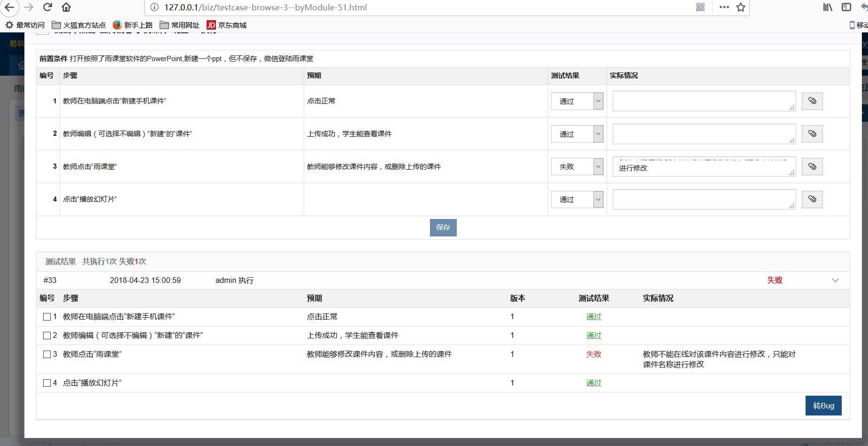This screenshot has width=868, height=446.
Task: Open page actions three-dots menu
Action: (x=724, y=7)
